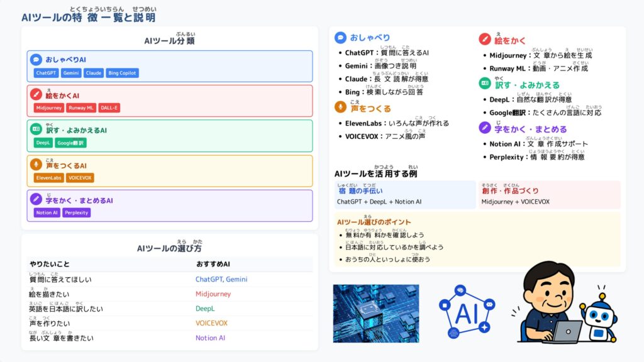The image size is (644, 362).
Task: Click the Claude：長文読解が得意 bullet
Action: [x=387, y=77]
